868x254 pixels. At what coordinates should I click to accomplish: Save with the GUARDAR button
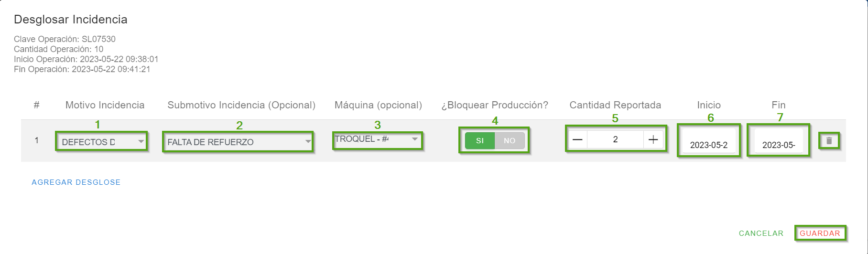[820, 233]
